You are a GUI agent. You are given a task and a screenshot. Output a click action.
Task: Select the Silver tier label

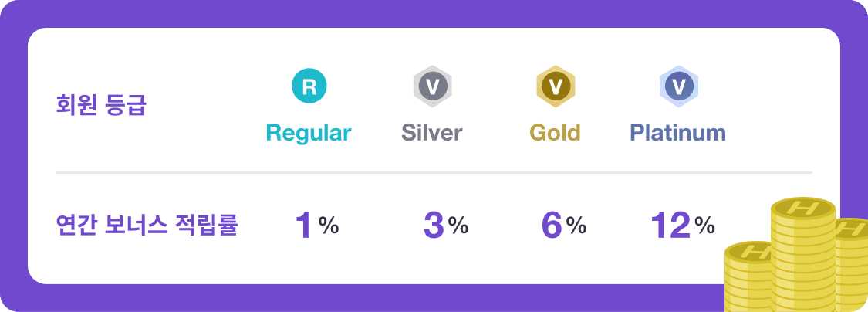coord(432,133)
